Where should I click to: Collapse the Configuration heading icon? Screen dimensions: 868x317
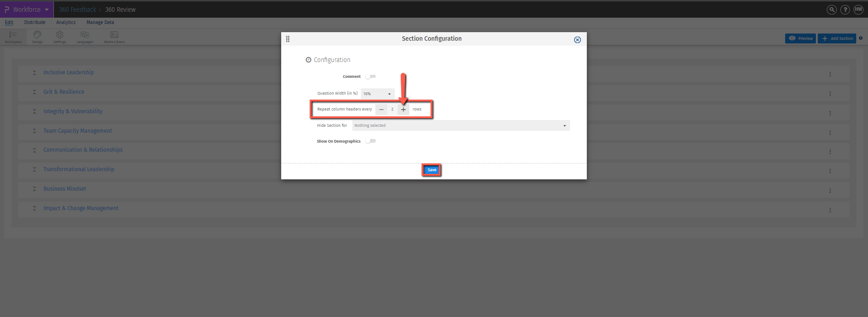308,60
